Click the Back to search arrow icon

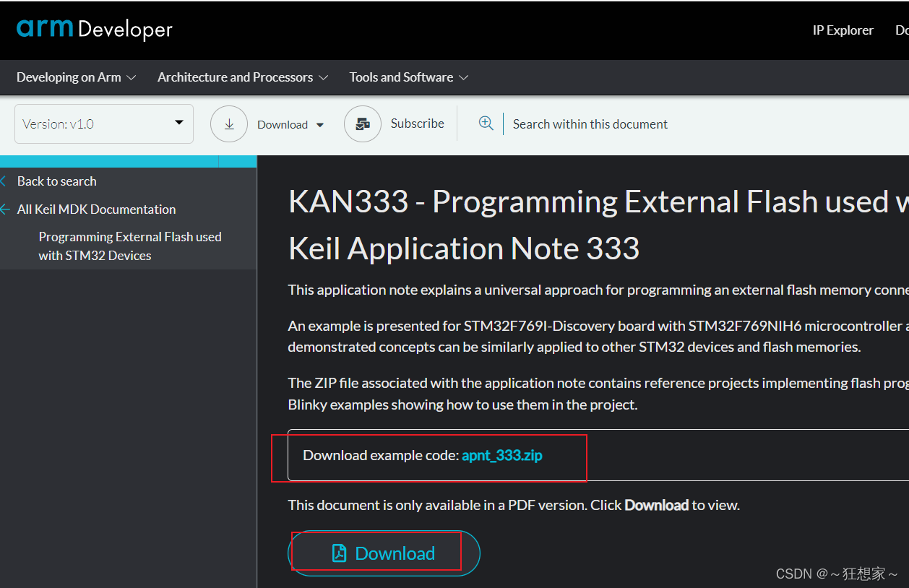tap(4, 181)
